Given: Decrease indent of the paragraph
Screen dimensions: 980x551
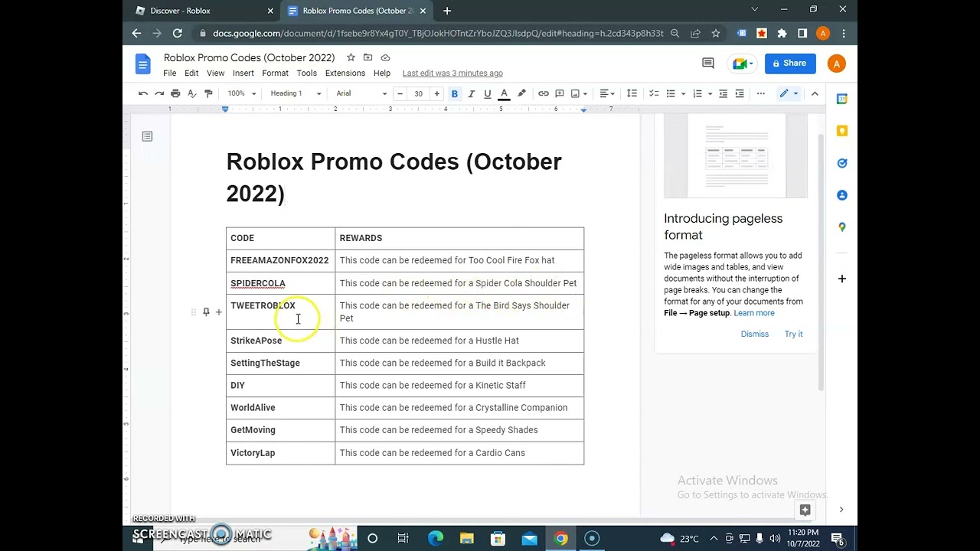Looking at the screenshot, I should 723,93.
